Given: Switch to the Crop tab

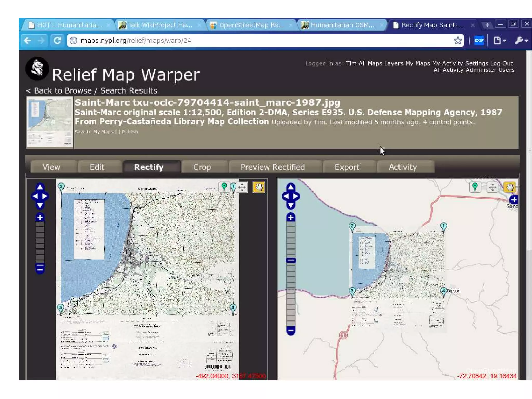Looking at the screenshot, I should tap(202, 167).
